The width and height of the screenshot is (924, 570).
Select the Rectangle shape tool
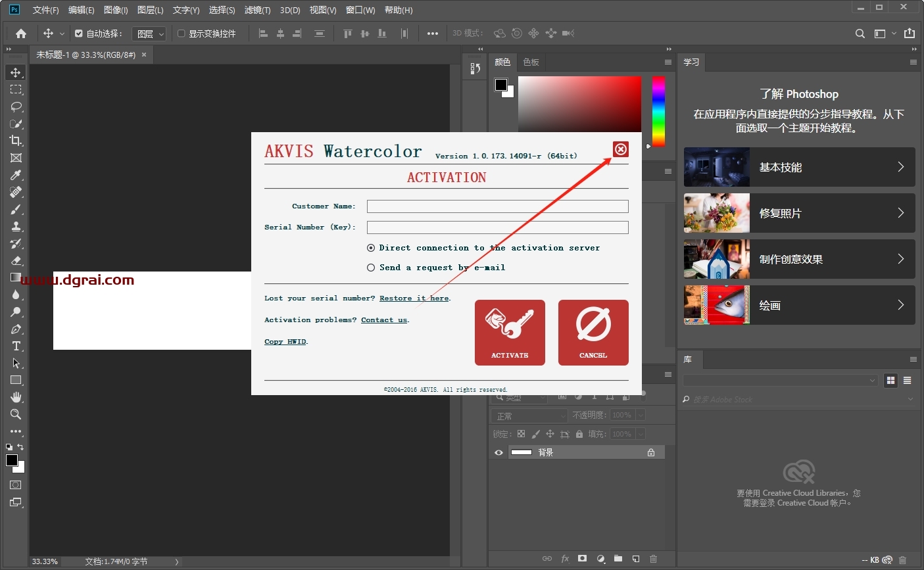click(16, 380)
